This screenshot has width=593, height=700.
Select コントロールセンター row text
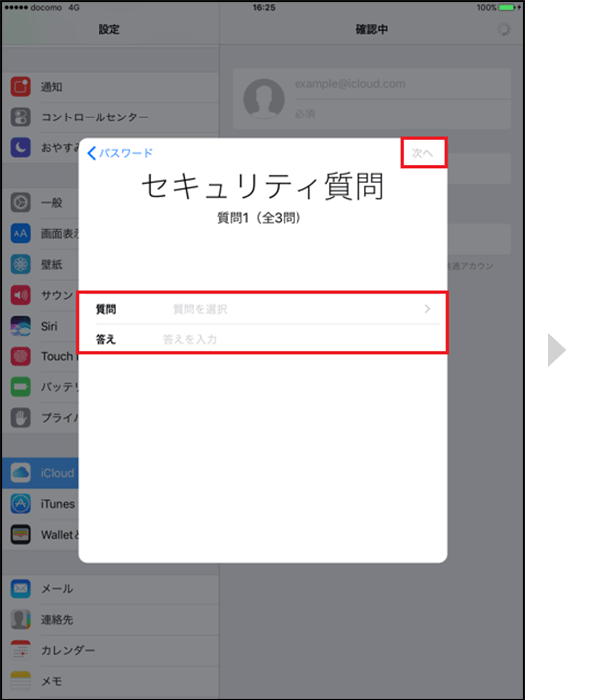[x=95, y=117]
